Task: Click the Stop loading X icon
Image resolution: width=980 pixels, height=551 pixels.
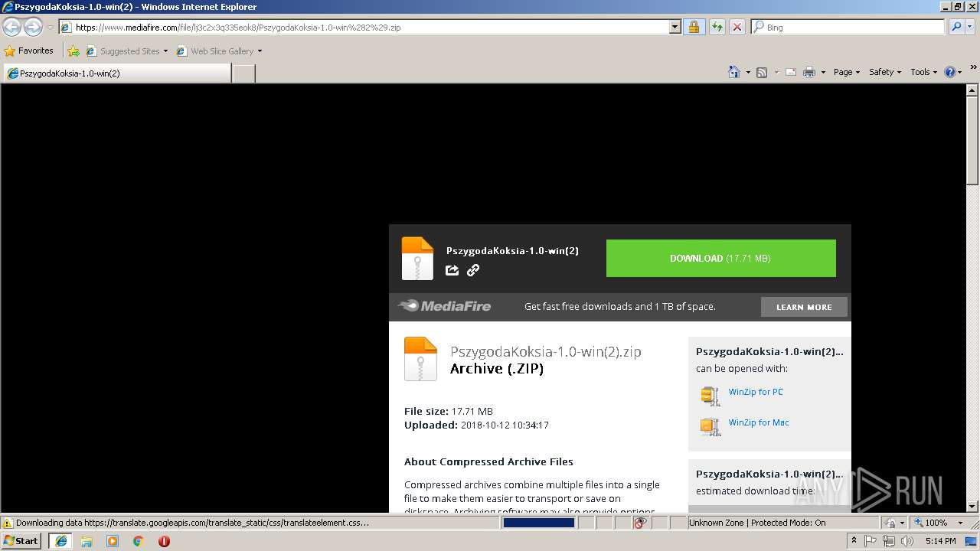Action: (x=737, y=28)
